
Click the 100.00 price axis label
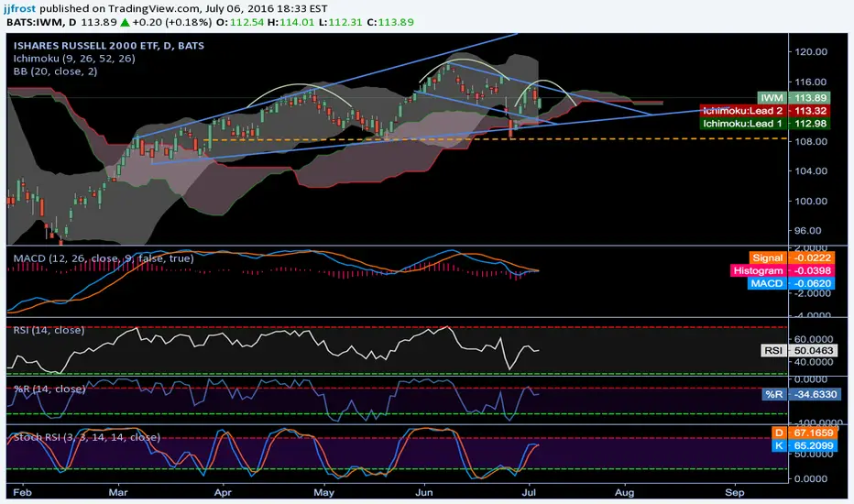point(811,201)
